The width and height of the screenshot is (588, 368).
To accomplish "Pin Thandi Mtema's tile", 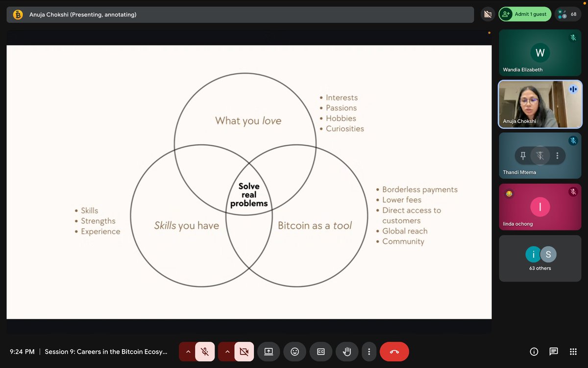I will [523, 156].
